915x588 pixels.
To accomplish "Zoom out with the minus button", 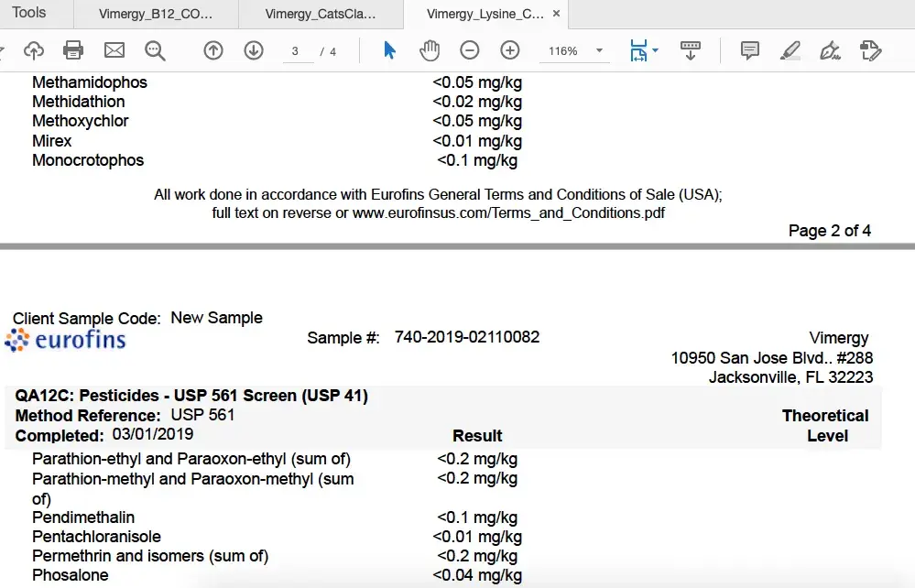I will 469,51.
